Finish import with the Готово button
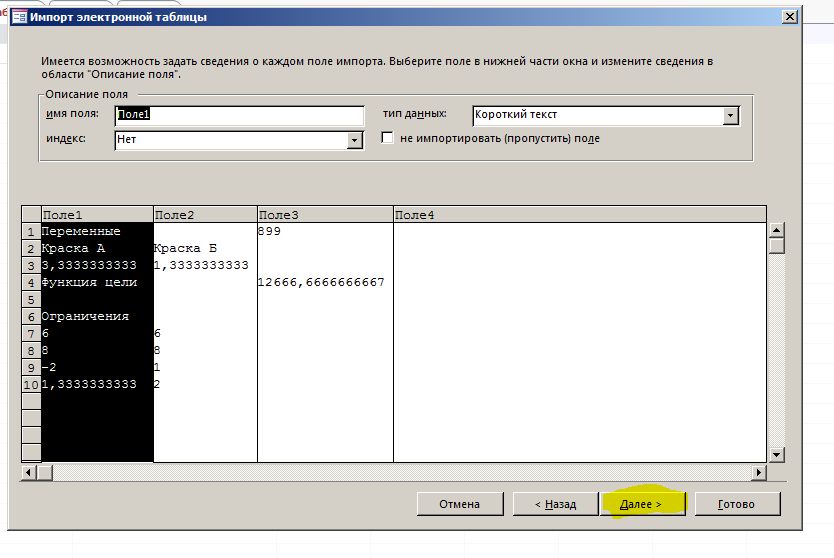Viewport: 834px width, 558px height. (737, 504)
